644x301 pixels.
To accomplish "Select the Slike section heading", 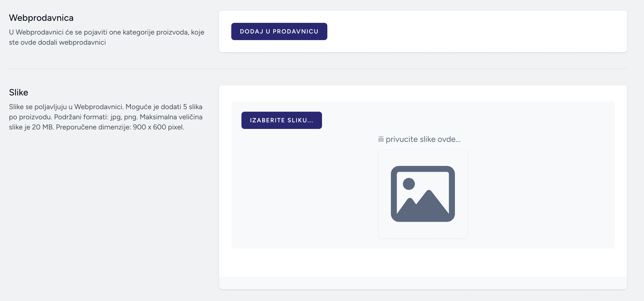I will (19, 92).
